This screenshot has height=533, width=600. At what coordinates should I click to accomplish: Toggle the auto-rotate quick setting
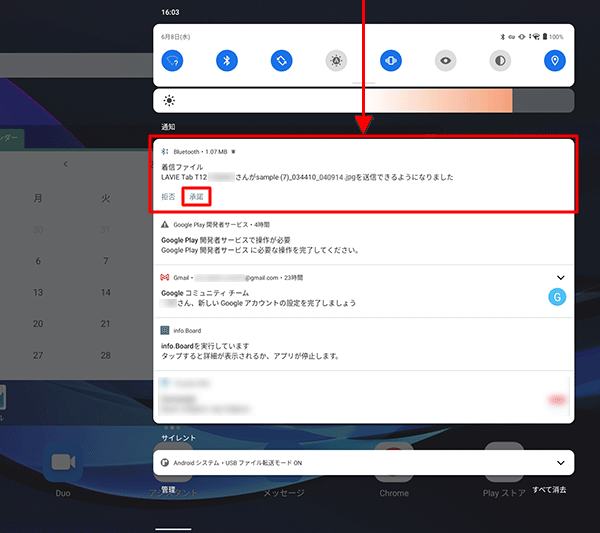click(x=282, y=60)
